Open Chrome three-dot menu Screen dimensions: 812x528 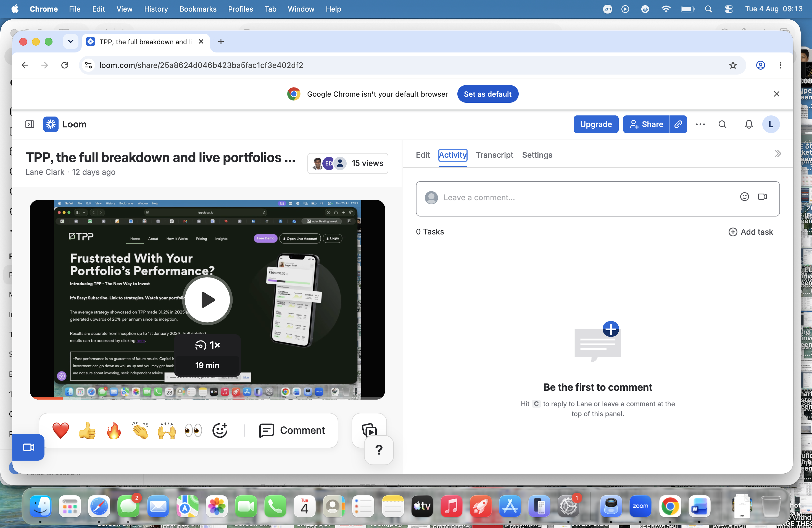coord(780,65)
